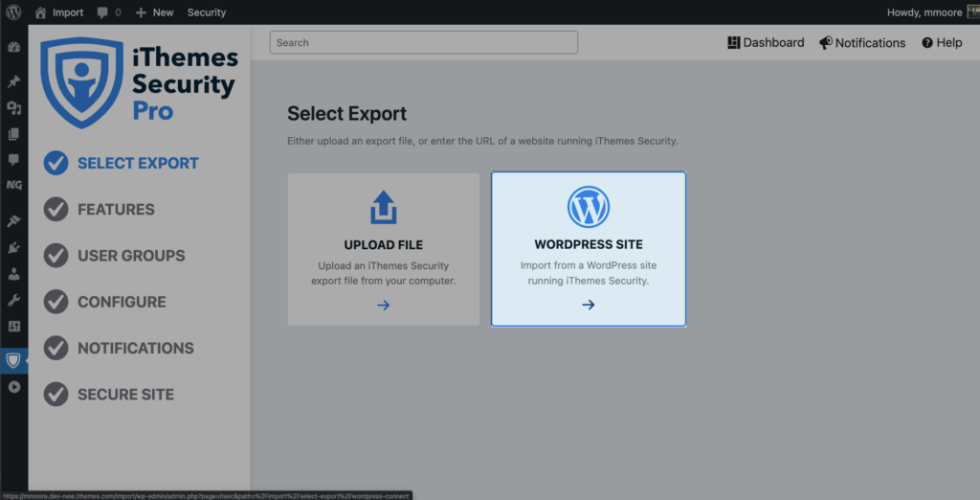The image size is (980, 500).
Task: Click the Select Export heading
Action: click(x=346, y=114)
